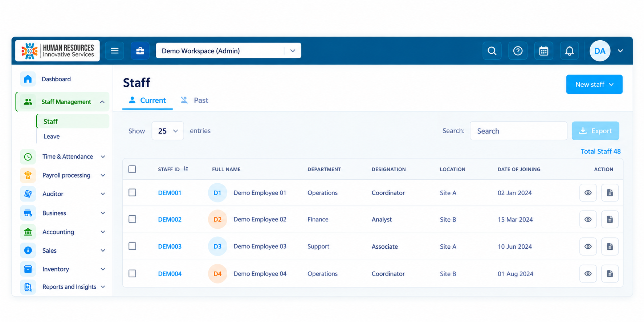The height and width of the screenshot is (322, 644).
Task: Expand the Payroll processing chevron
Action: click(x=103, y=175)
